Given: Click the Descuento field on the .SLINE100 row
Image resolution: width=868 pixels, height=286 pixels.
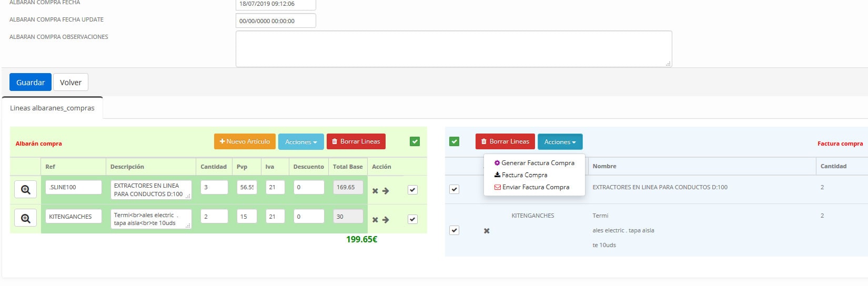Looking at the screenshot, I should click(x=309, y=187).
